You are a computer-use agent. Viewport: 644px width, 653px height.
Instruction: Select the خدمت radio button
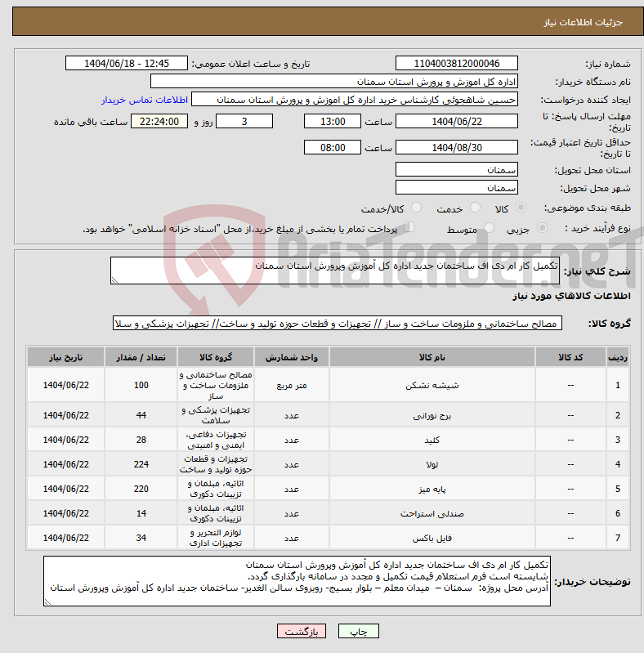point(475,208)
